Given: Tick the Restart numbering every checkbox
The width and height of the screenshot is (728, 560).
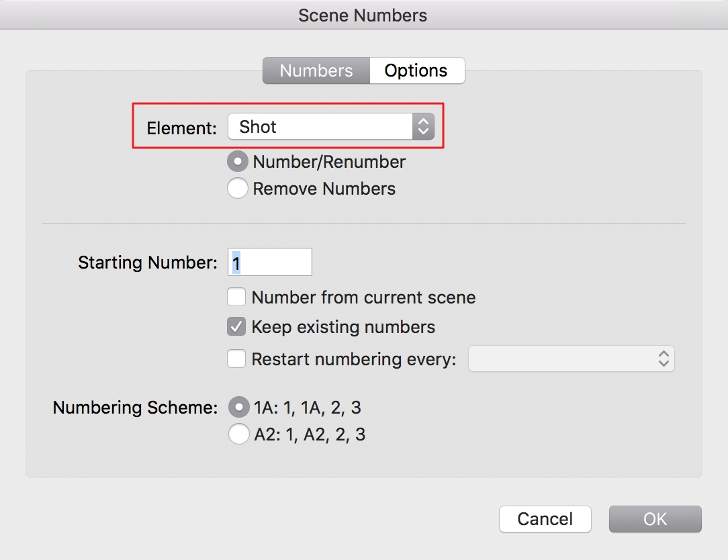Looking at the screenshot, I should [236, 359].
